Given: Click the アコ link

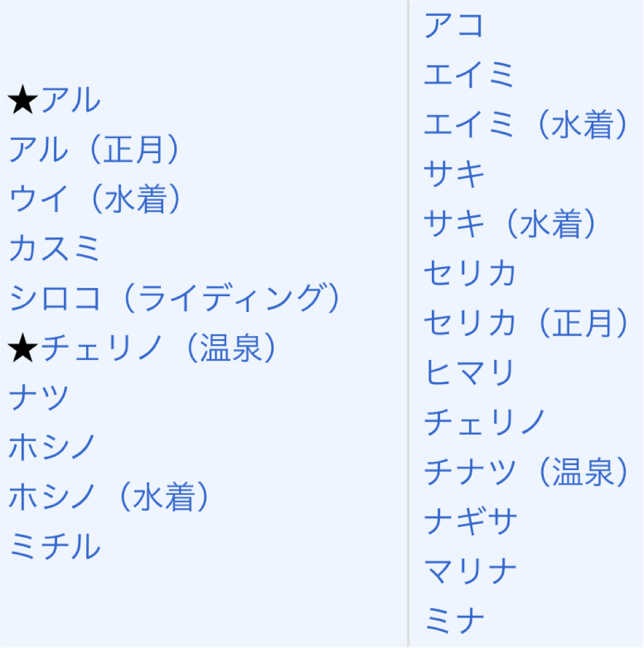Looking at the screenshot, I should click(x=454, y=25).
